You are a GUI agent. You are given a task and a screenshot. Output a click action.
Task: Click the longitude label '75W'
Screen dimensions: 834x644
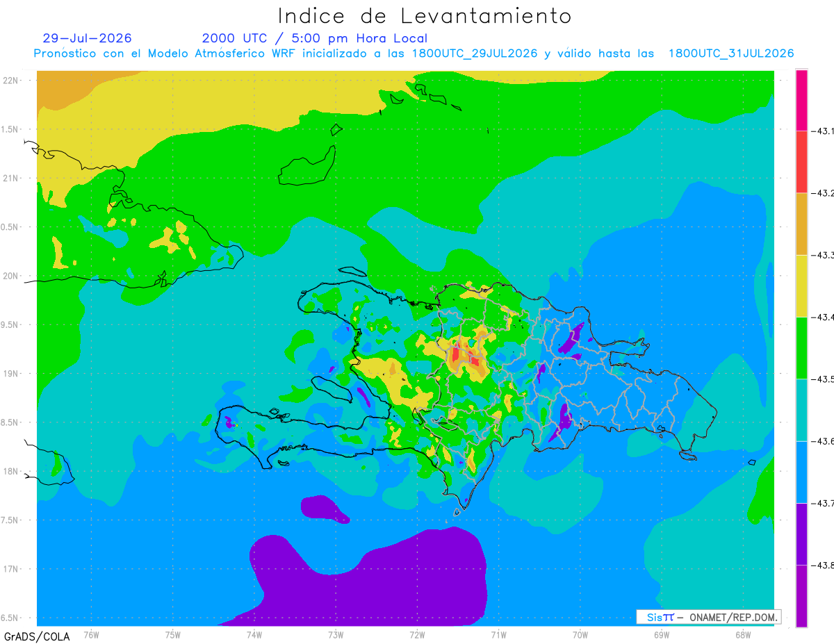172,635
